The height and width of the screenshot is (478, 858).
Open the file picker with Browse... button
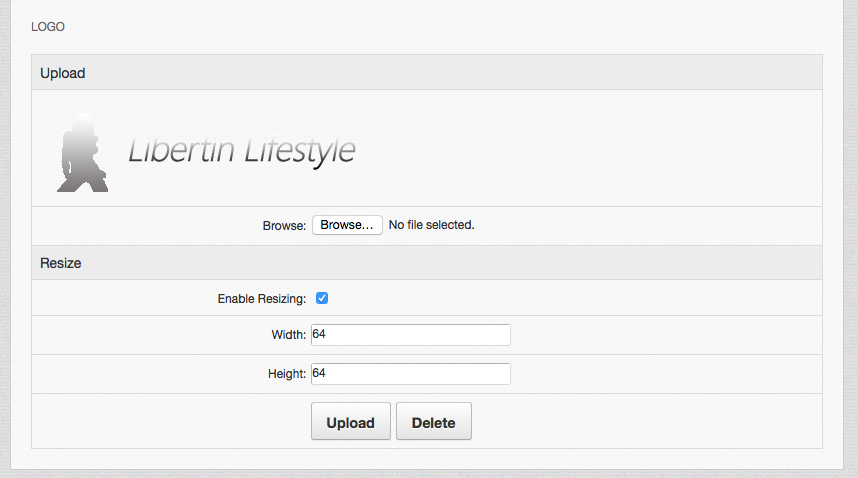coord(347,225)
